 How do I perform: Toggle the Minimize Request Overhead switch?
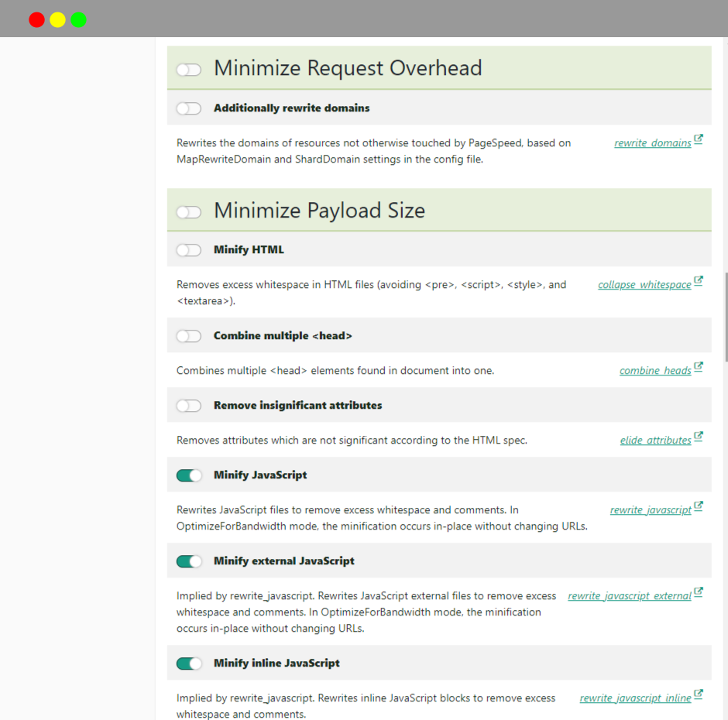coord(188,70)
